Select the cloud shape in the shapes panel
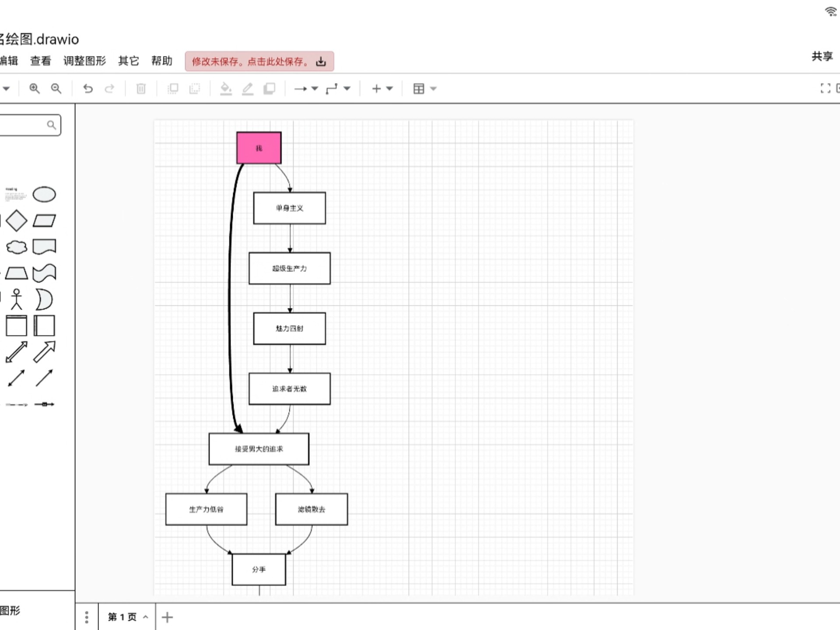This screenshot has height=630, width=840. (x=16, y=247)
